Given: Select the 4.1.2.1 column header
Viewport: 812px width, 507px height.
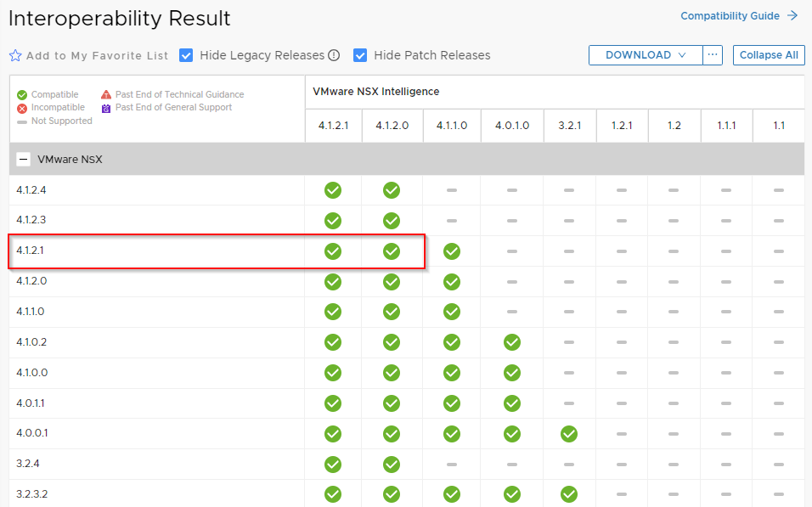Looking at the screenshot, I should [334, 126].
